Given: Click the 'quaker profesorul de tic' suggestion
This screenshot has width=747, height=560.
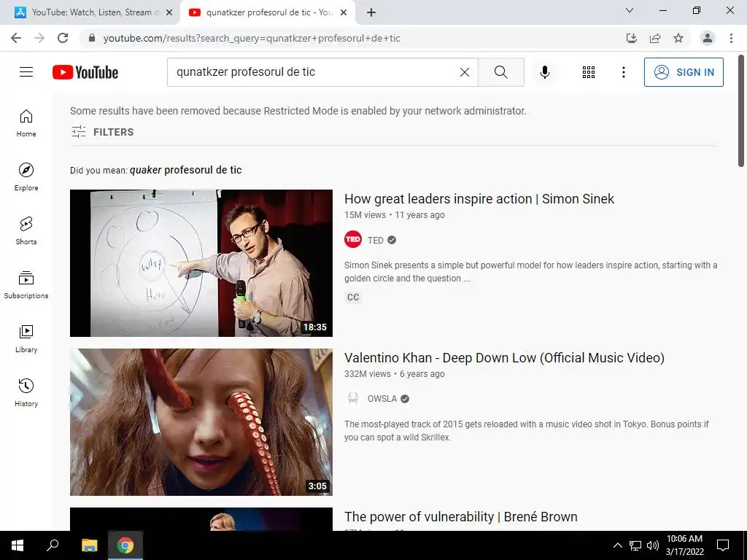Looking at the screenshot, I should pos(186,170).
